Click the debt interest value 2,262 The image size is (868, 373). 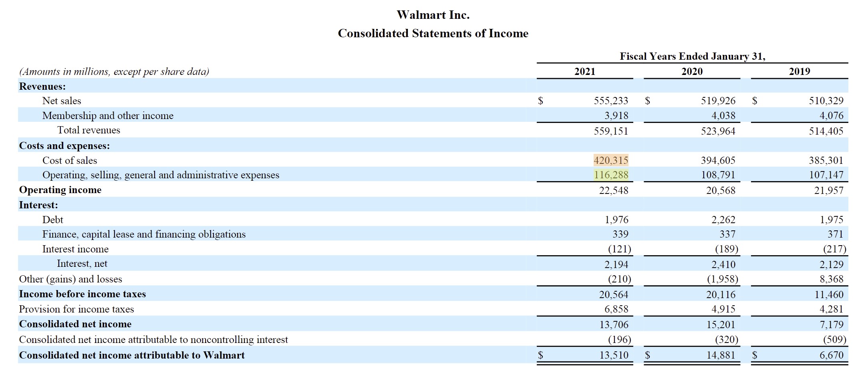(x=723, y=220)
